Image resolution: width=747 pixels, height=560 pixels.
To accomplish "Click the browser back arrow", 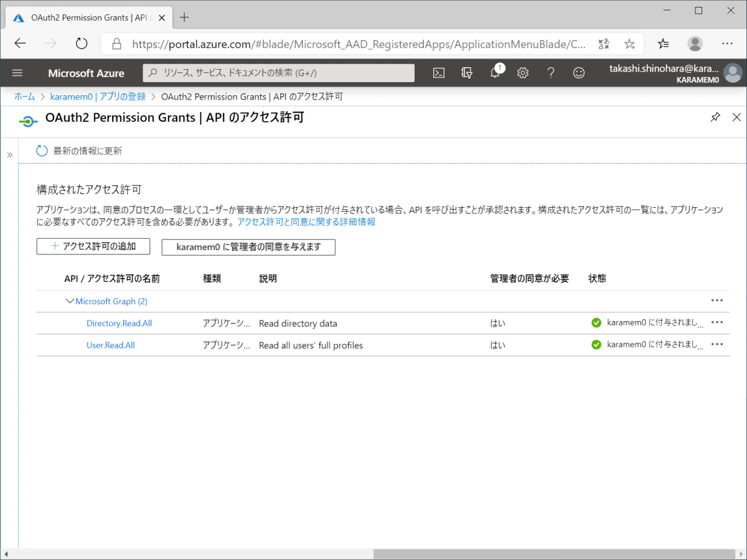I will (20, 44).
